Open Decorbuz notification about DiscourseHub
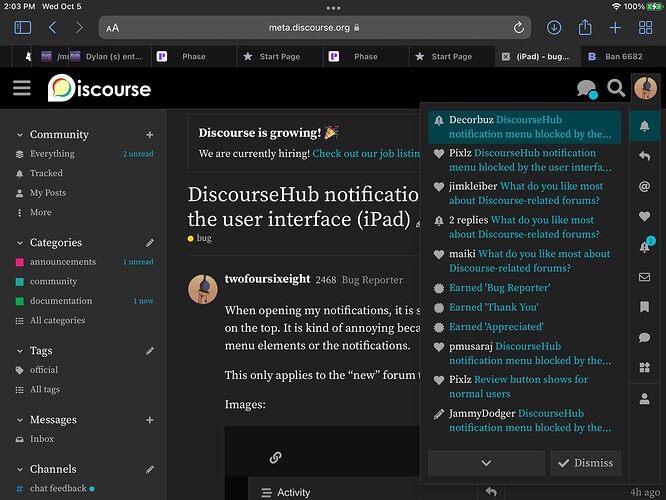 pyautogui.click(x=524, y=127)
